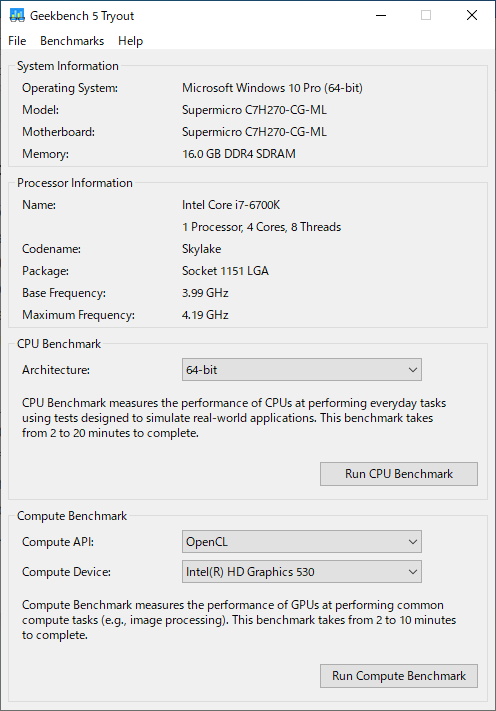Screen dimensions: 496x711
Task: Click the Skylake codename value
Action: [201, 249]
